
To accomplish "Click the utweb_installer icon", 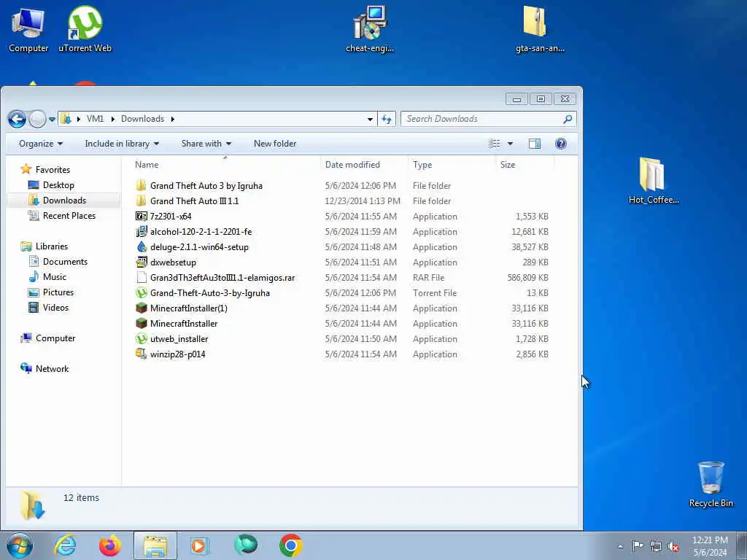I will coord(141,338).
